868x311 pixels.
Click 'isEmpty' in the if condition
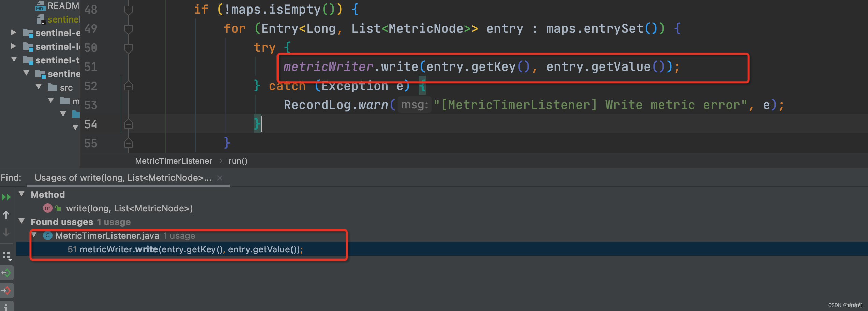coord(295,10)
